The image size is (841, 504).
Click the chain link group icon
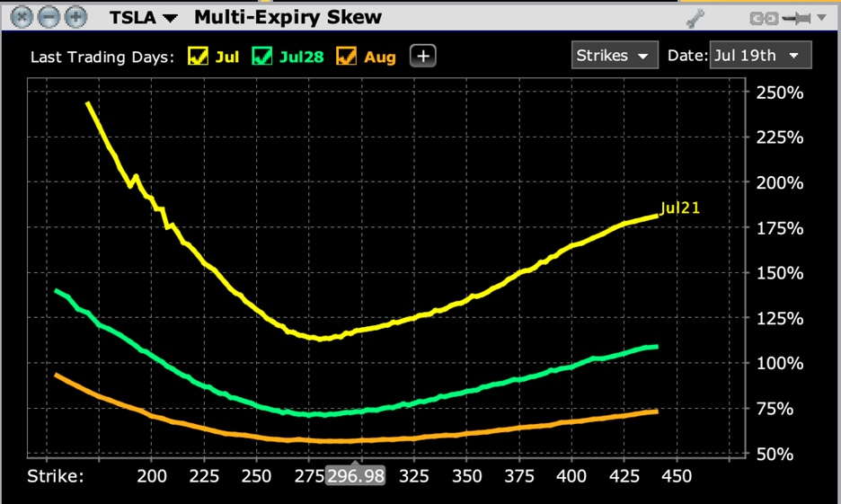764,19
